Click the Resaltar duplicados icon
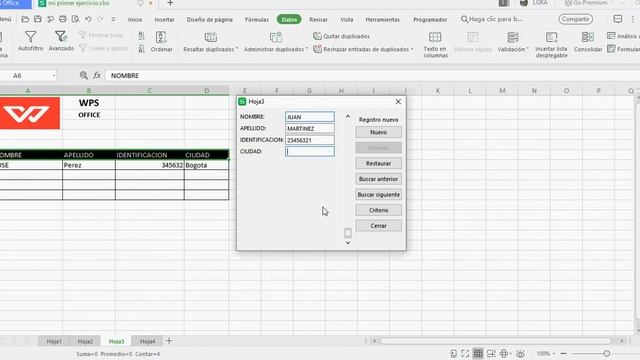The image size is (640, 360). (211, 38)
